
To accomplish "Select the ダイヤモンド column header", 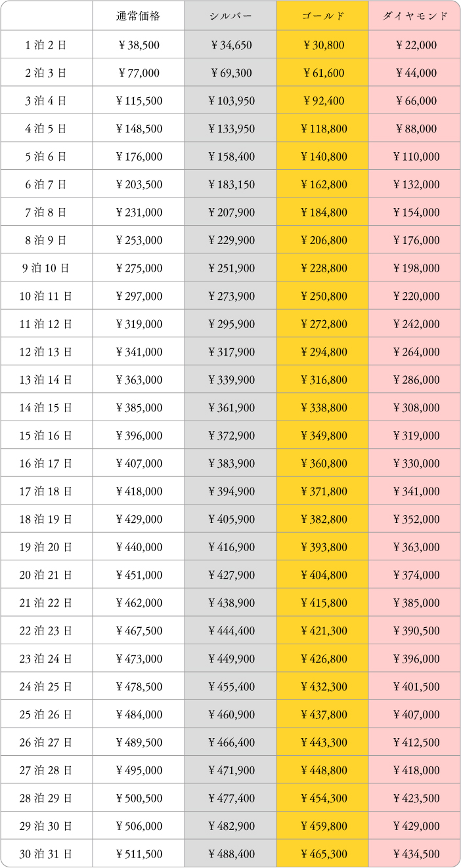I will pyautogui.click(x=415, y=16).
